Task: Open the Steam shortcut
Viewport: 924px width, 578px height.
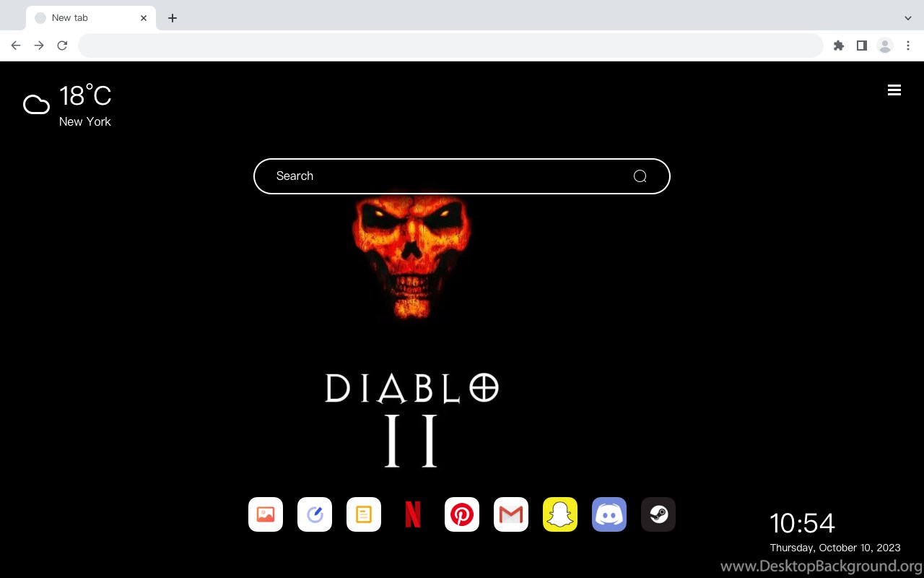Action: 658,514
